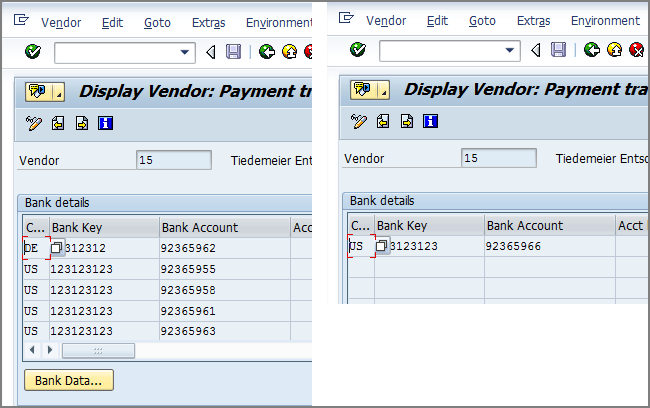Click table scroll left arrow

32,350
